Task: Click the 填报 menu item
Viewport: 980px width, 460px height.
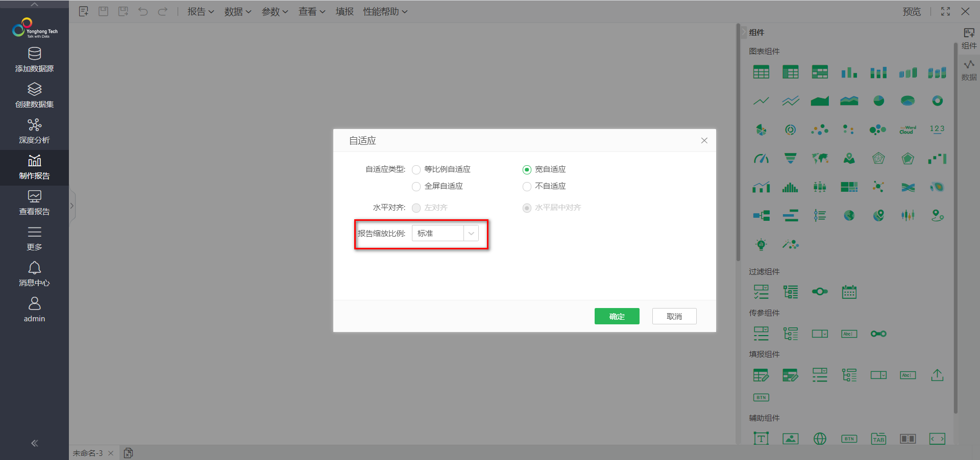Action: pyautogui.click(x=345, y=11)
